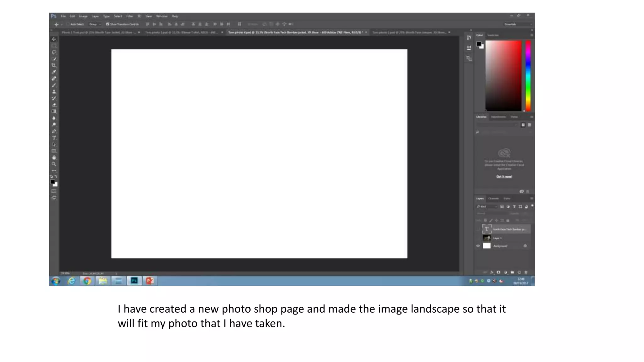Create a new group folder in Layers

click(512, 272)
